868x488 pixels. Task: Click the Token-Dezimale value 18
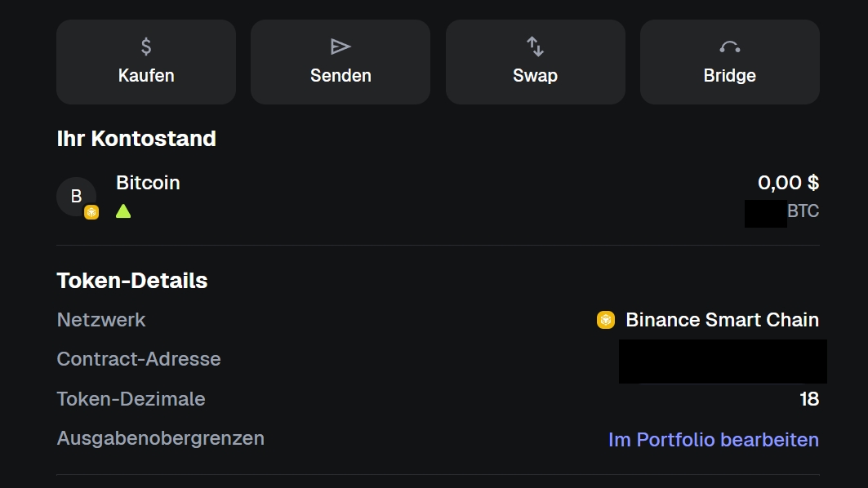click(809, 399)
